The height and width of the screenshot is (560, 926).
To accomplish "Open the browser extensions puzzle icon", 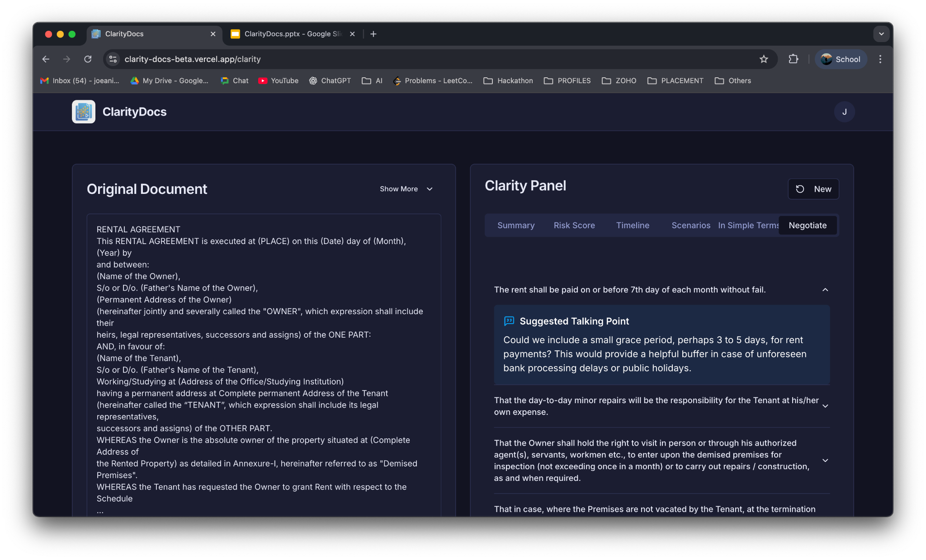I will click(x=793, y=59).
